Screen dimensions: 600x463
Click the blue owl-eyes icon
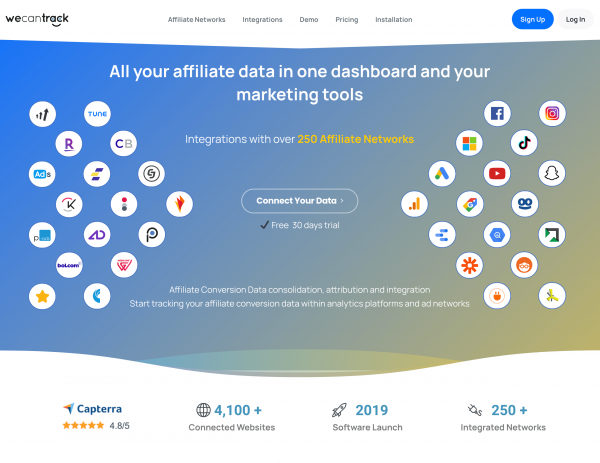click(x=525, y=204)
